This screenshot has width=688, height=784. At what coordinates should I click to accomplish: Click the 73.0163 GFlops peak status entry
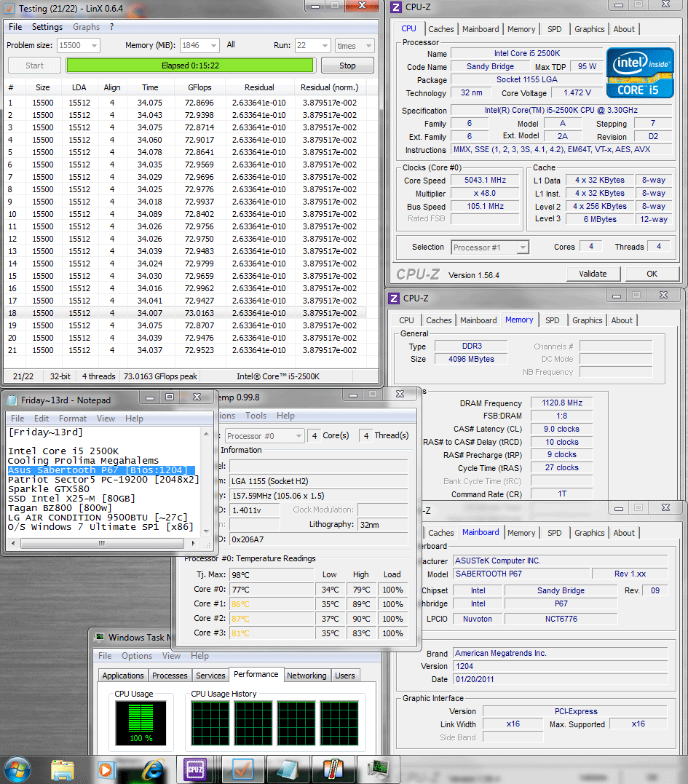(160, 376)
